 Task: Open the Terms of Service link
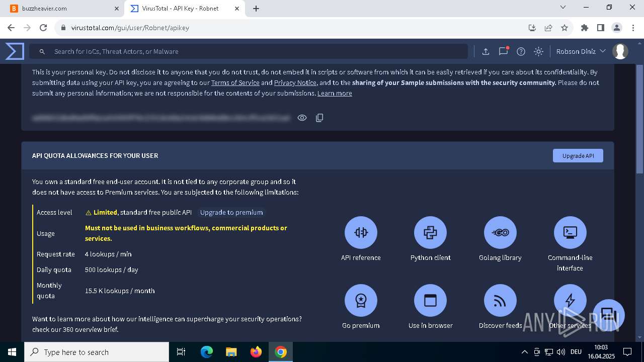pos(235,82)
